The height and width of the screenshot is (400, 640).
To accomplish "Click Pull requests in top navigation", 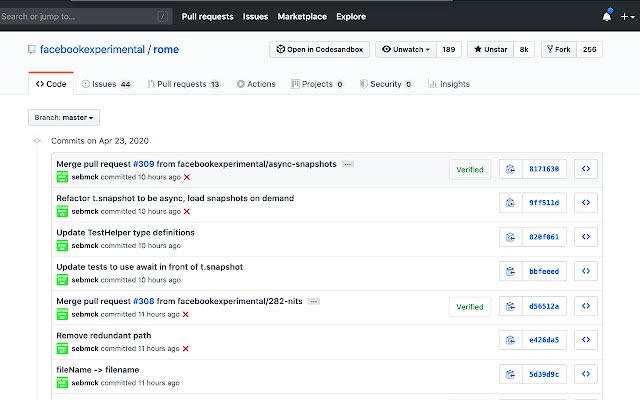I will tap(207, 17).
